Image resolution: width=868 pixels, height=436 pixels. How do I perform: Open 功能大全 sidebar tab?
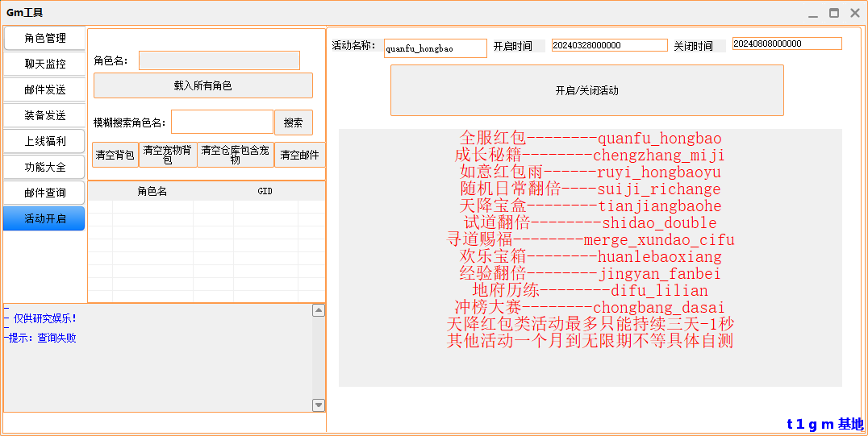click(44, 167)
